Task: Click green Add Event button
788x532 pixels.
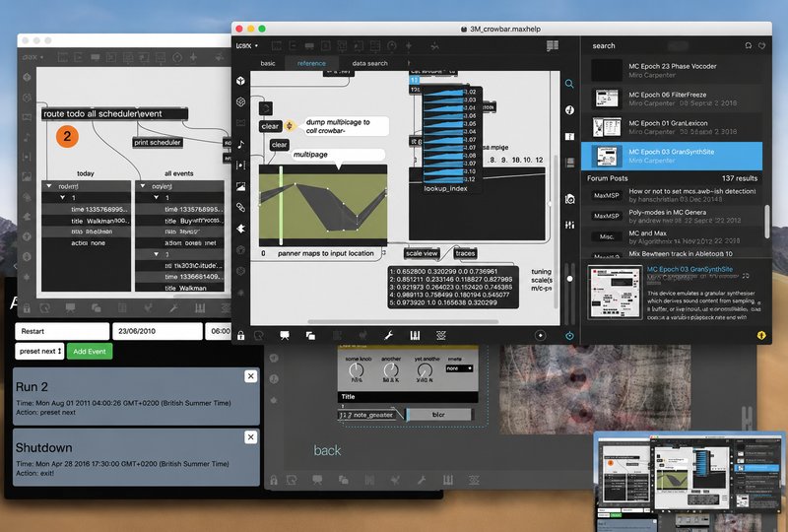Action: coord(90,351)
